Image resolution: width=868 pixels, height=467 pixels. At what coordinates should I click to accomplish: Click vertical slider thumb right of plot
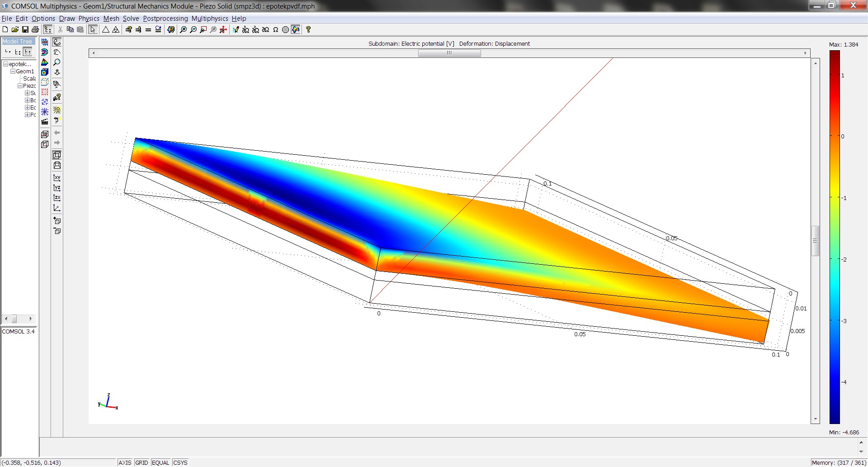tap(816, 241)
